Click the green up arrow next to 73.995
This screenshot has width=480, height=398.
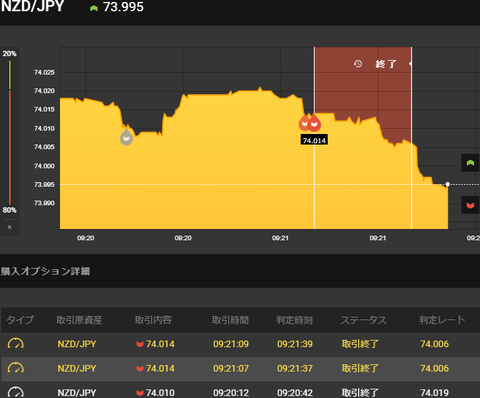(94, 8)
